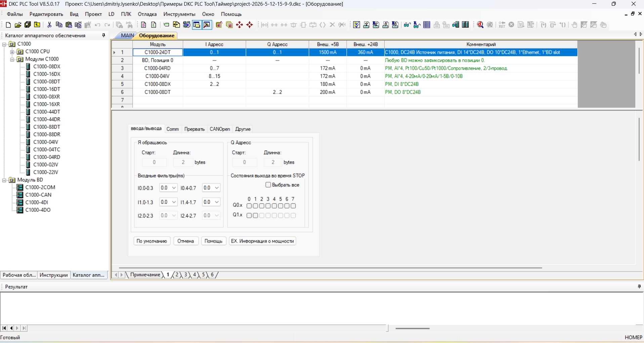Click the new project icon
The image size is (644, 343).
point(8,25)
